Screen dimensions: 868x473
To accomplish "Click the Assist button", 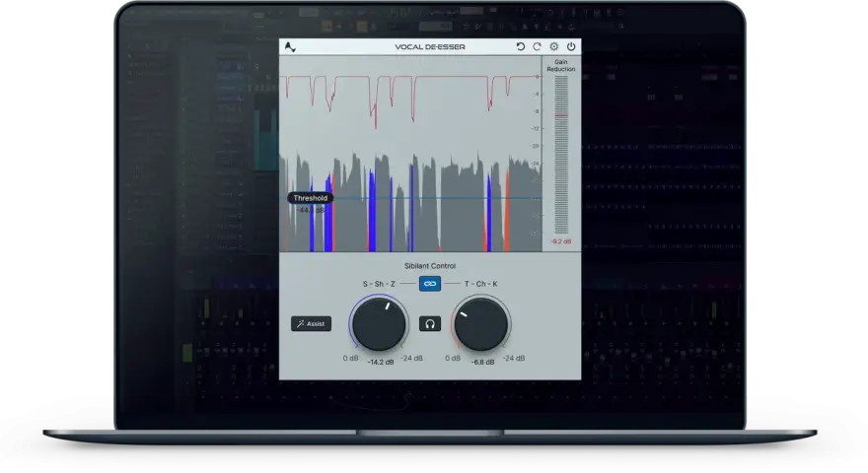I will click(311, 323).
